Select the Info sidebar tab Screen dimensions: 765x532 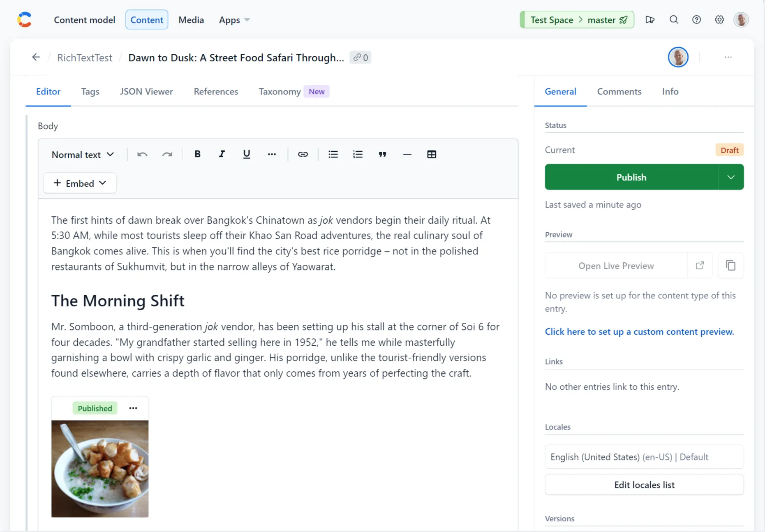coord(670,92)
